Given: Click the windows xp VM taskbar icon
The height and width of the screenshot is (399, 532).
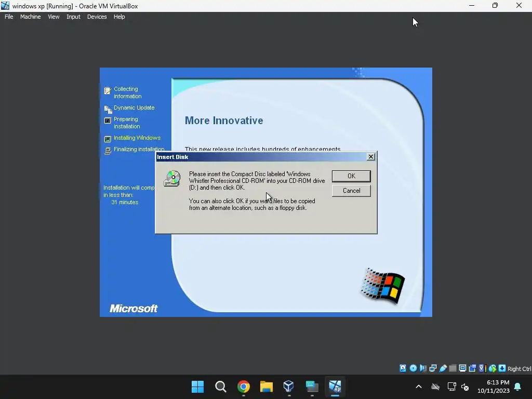Looking at the screenshot, I should pyautogui.click(x=335, y=386).
